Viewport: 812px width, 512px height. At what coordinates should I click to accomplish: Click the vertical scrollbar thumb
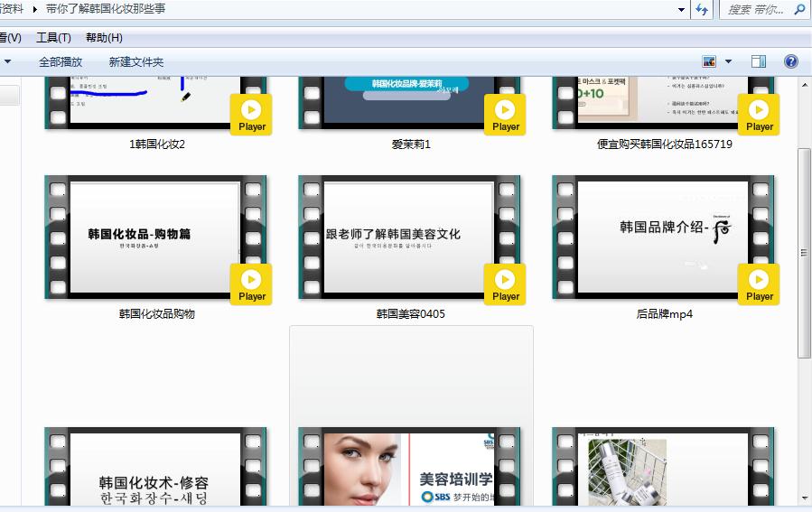(804, 253)
